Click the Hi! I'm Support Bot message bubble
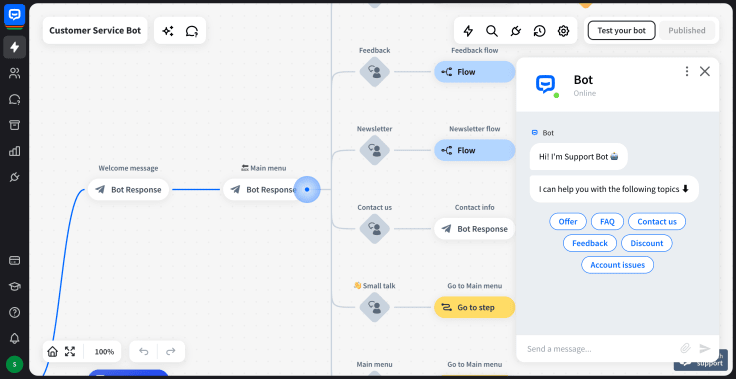This screenshot has height=379, width=736. [578, 156]
